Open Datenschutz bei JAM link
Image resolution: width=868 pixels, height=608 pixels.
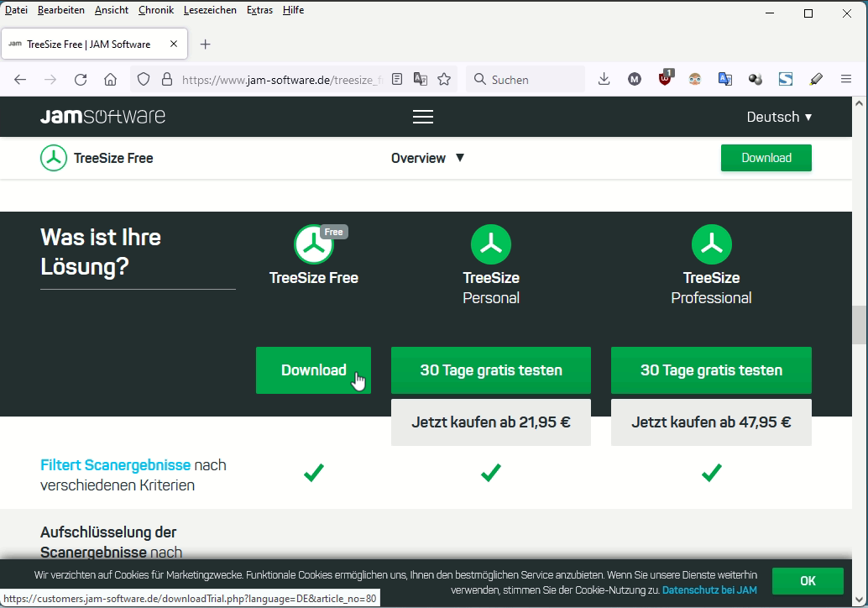pyautogui.click(x=709, y=590)
